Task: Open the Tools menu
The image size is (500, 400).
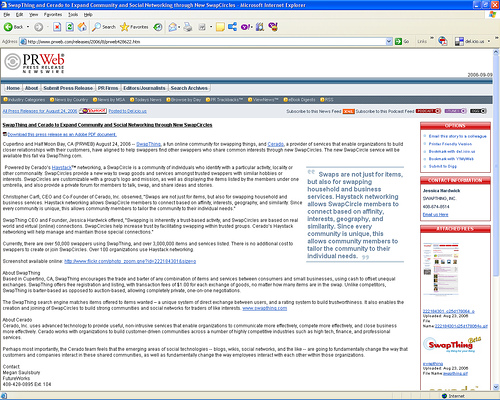Action: [73, 15]
